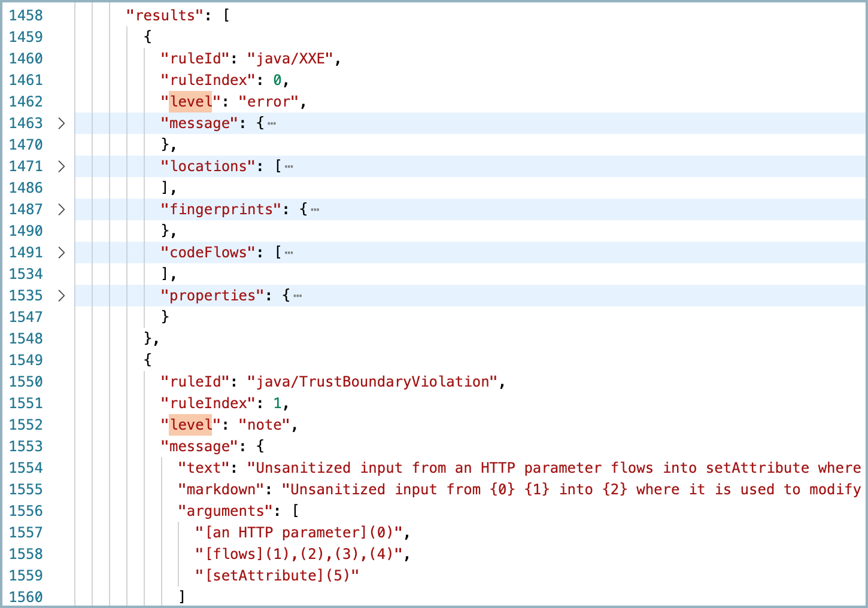Click the ellipsis icon next to fingerprints
Screen dimensions: 868x608
[x=315, y=209]
